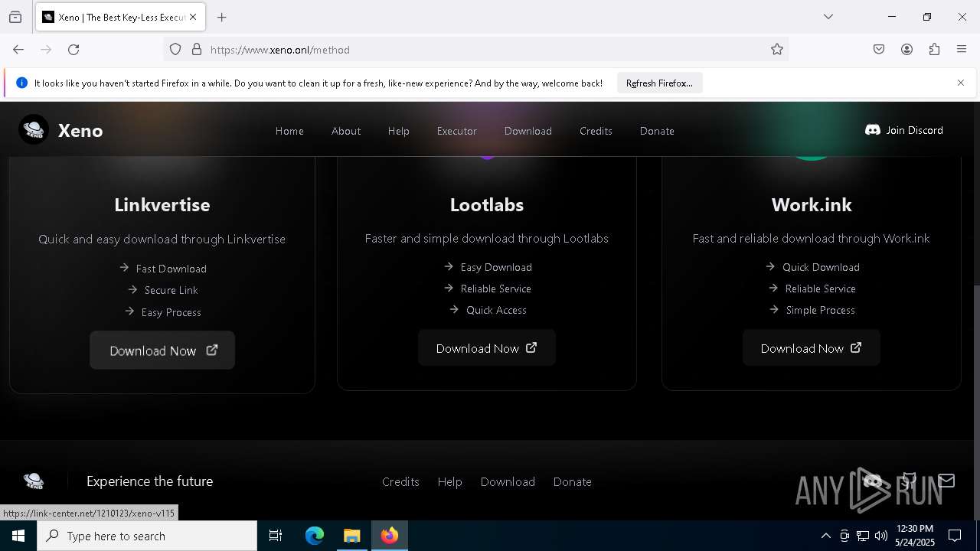980x551 pixels.
Task: Open File Explorer from taskbar
Action: 352,536
